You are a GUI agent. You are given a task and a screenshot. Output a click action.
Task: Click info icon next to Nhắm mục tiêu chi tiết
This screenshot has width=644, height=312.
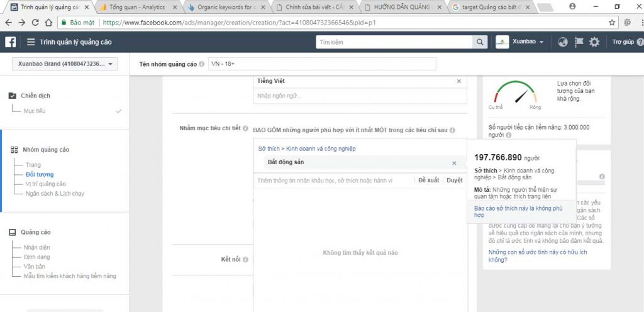point(246,128)
